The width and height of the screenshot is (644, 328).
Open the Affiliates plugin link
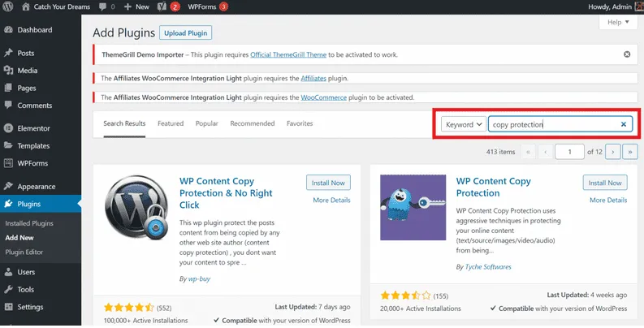click(313, 78)
